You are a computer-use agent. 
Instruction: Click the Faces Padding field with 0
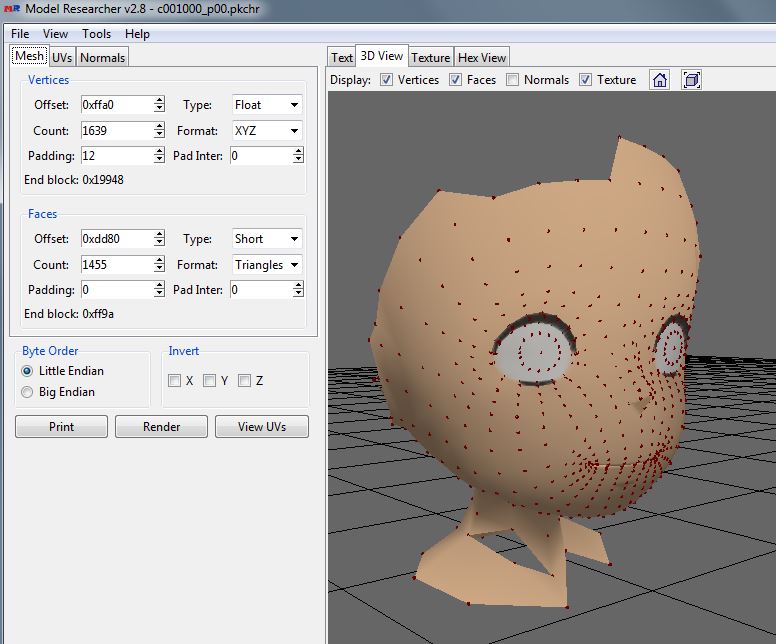[117, 290]
